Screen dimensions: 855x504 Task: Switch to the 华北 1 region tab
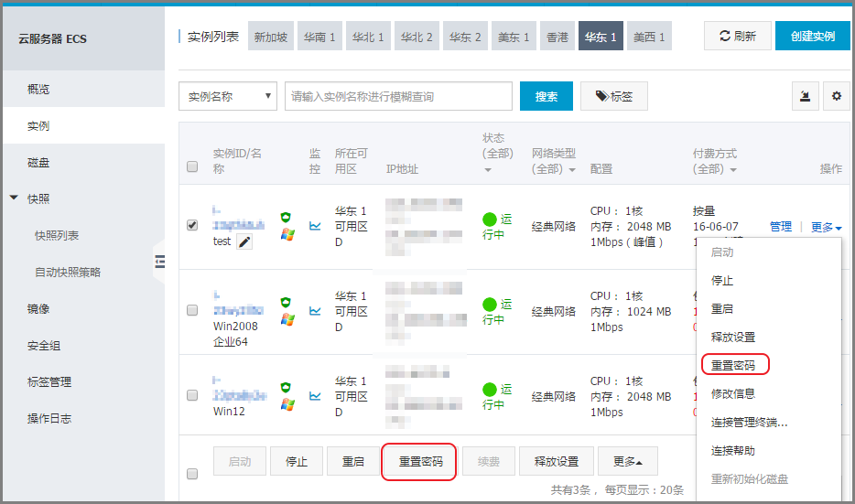click(368, 37)
